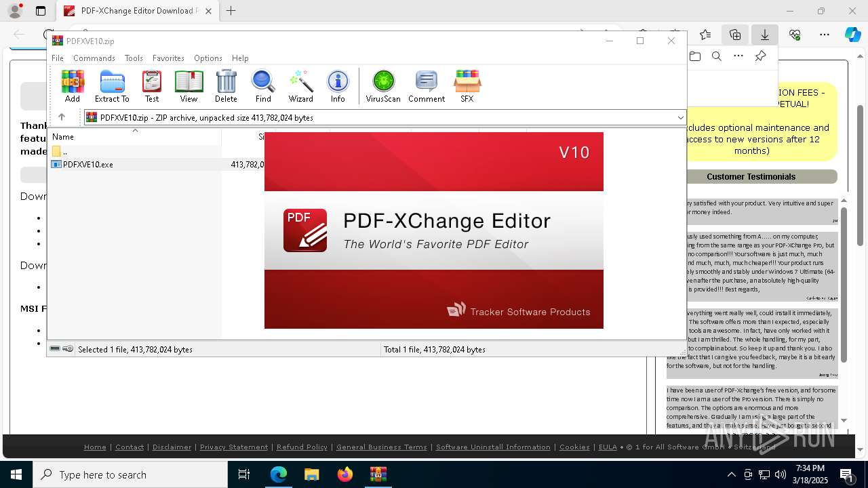Show archive Info icon

tap(338, 86)
